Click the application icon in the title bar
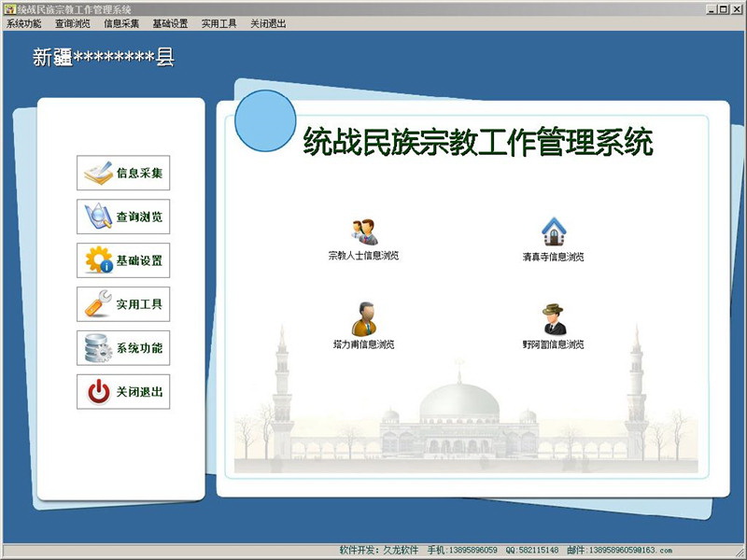Viewport: 747px width, 560px height. [x=9, y=9]
